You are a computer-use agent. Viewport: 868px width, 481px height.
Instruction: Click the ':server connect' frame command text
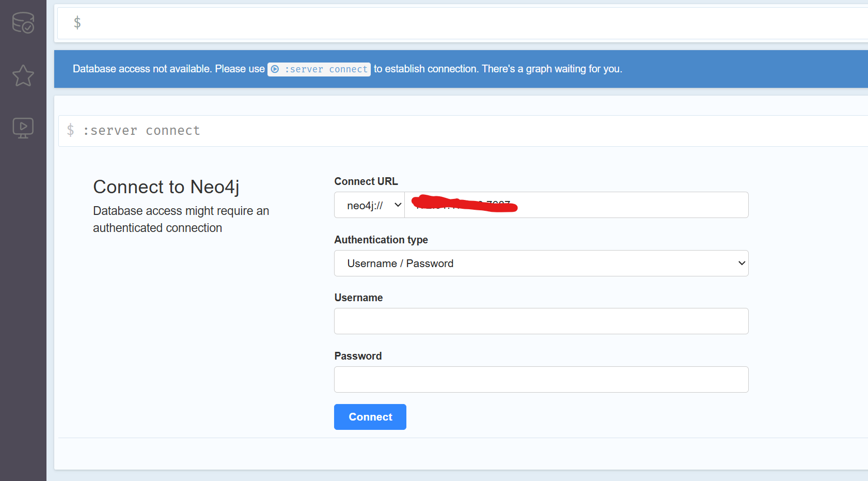point(141,131)
